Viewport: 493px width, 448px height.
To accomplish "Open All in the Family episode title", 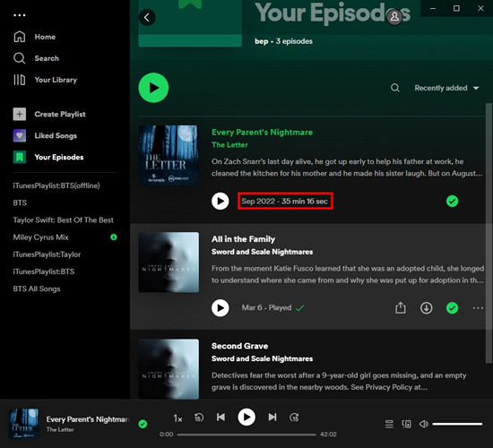I will click(243, 239).
